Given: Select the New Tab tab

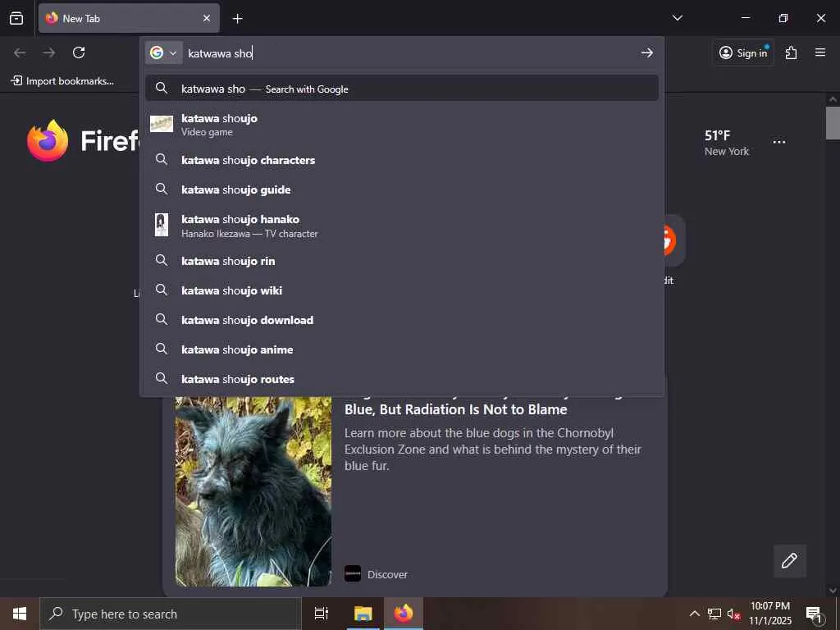Looking at the screenshot, I should point(129,18).
